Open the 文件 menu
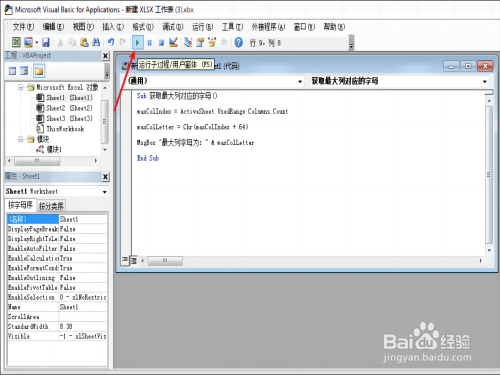The width and height of the screenshot is (500, 375). 23,27
